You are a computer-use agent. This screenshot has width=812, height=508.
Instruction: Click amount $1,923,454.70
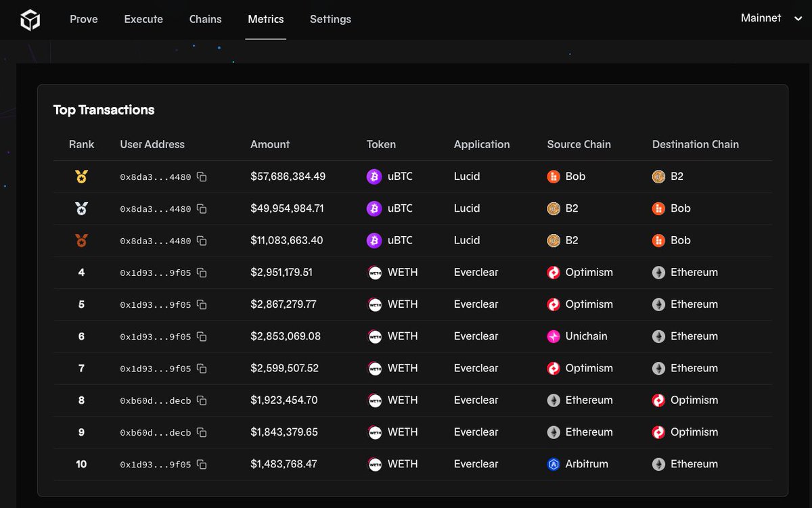[x=284, y=400]
